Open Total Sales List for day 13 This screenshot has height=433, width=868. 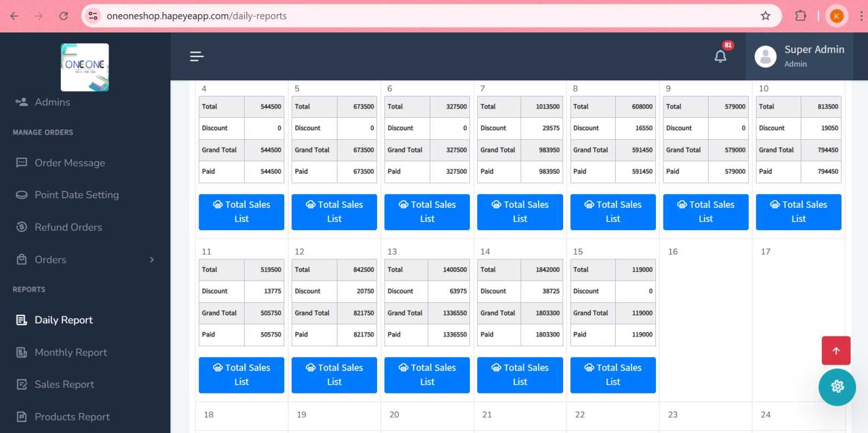point(427,375)
